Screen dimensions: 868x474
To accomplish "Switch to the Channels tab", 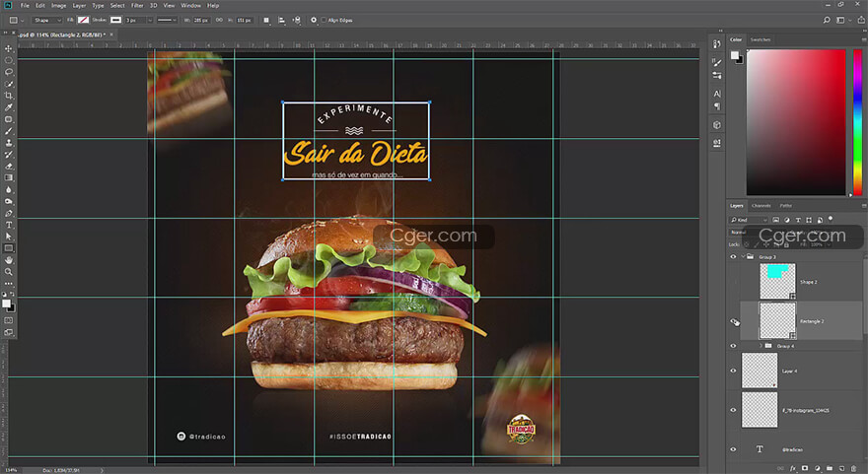I will click(761, 206).
